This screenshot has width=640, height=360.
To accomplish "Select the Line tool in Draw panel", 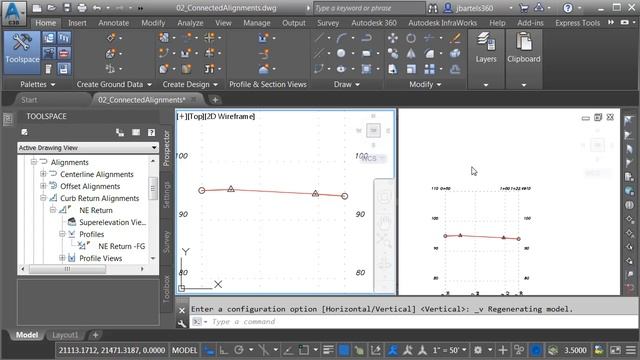I will point(319,38).
